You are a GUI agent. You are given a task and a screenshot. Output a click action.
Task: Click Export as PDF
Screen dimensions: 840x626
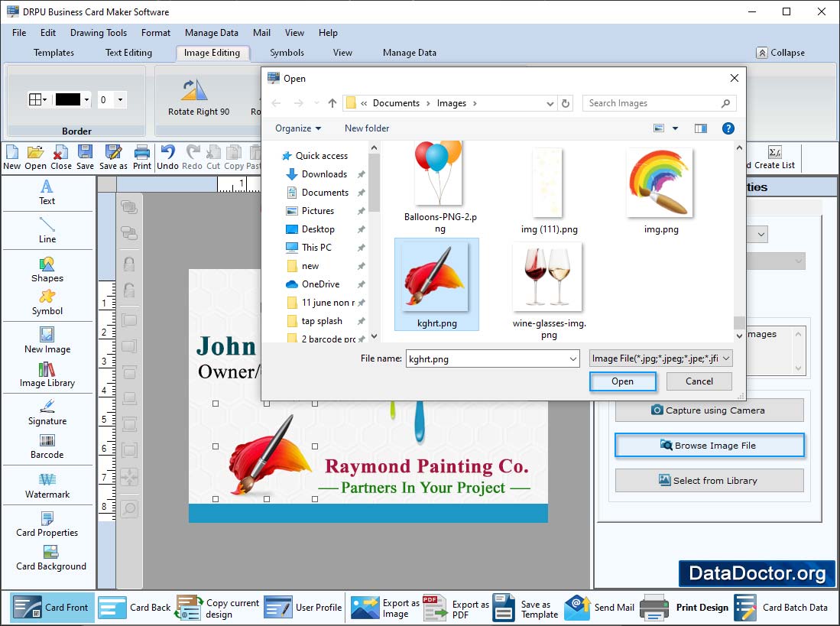(x=456, y=608)
